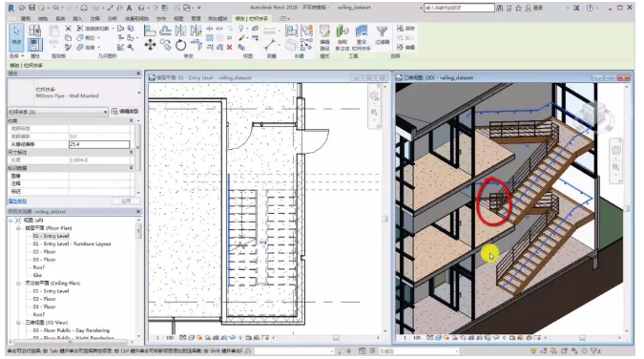Open the View ribbon tab
Screen dimensions: 644x359
coord(178,18)
